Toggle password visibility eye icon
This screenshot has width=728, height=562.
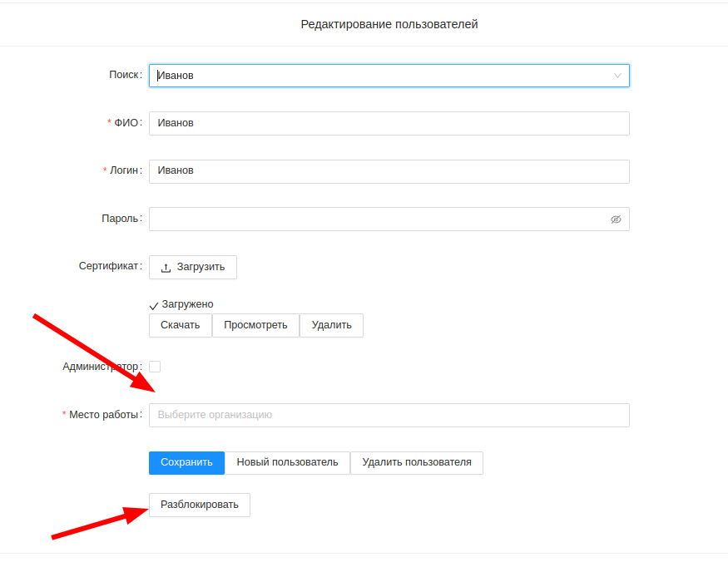tap(616, 219)
